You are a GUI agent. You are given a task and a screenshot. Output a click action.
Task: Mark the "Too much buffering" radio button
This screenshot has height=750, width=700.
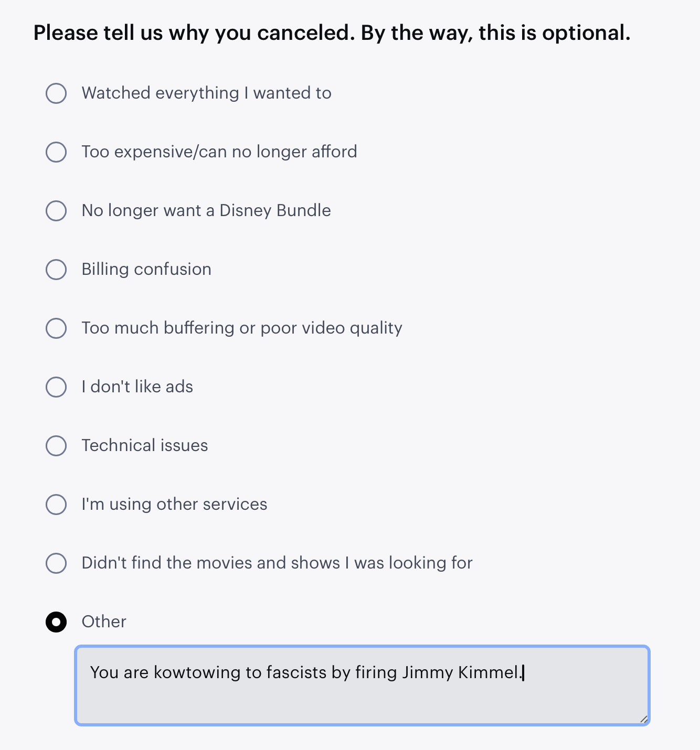pos(56,328)
